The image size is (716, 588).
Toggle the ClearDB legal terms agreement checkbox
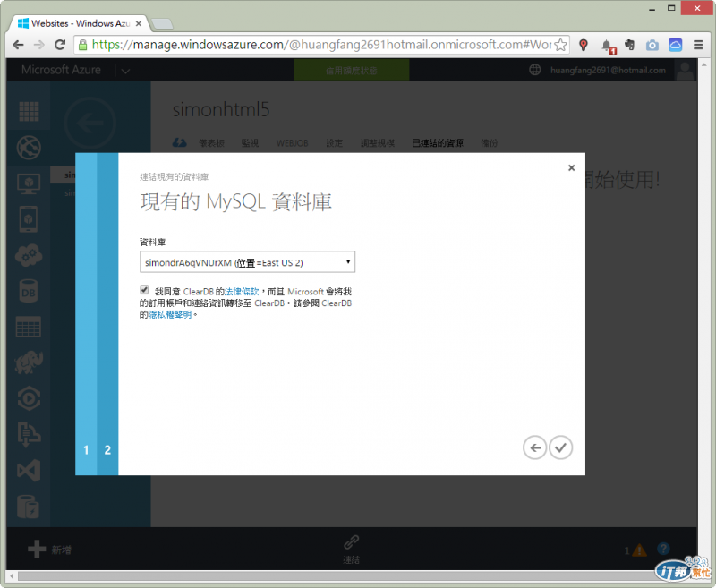[144, 290]
